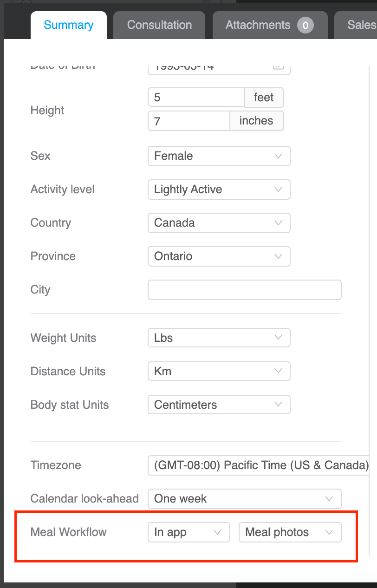
Task: Go to the Attachments tab
Action: pos(258,25)
